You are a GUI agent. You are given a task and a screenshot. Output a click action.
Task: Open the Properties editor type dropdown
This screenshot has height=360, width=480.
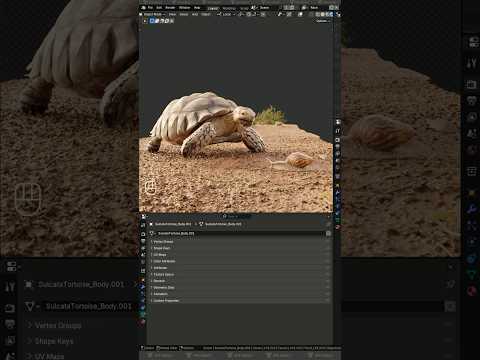point(144,216)
